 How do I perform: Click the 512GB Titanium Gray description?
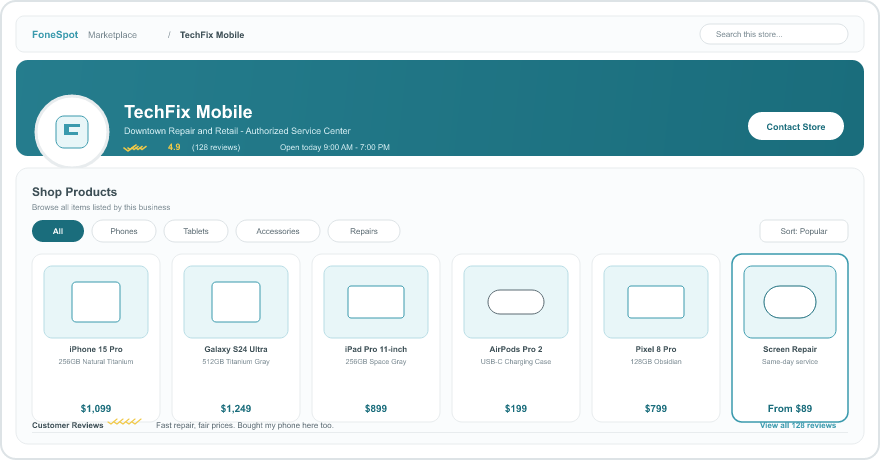click(236, 362)
